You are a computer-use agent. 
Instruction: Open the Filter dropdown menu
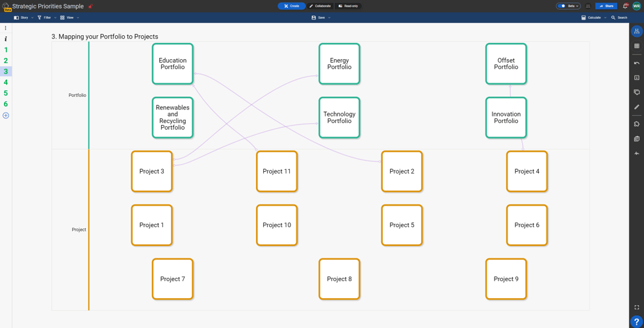point(47,18)
